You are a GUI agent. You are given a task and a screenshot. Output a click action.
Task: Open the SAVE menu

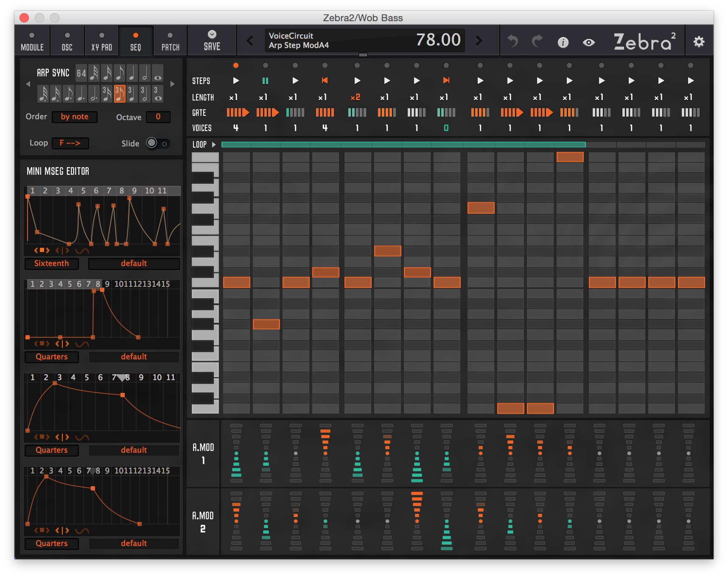(x=212, y=41)
